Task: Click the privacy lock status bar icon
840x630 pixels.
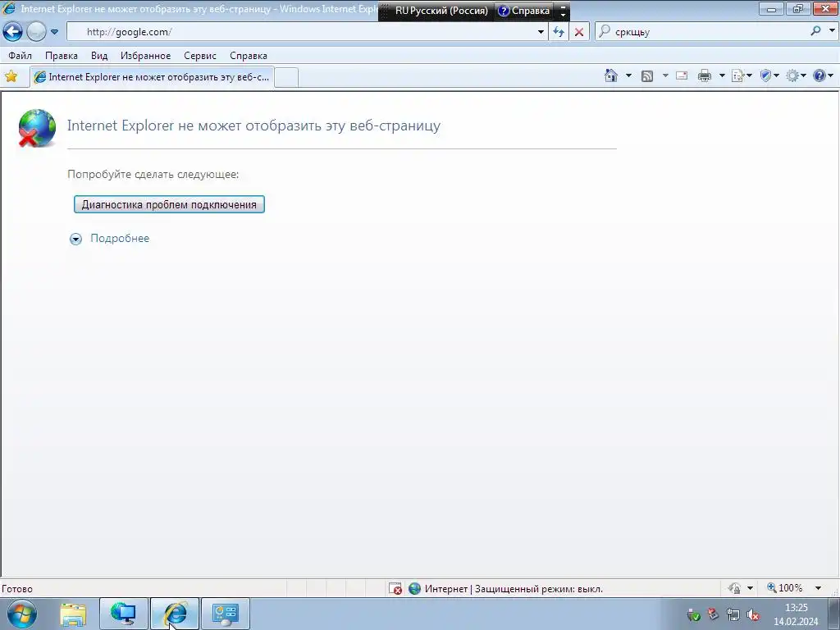Action: [x=735, y=588]
